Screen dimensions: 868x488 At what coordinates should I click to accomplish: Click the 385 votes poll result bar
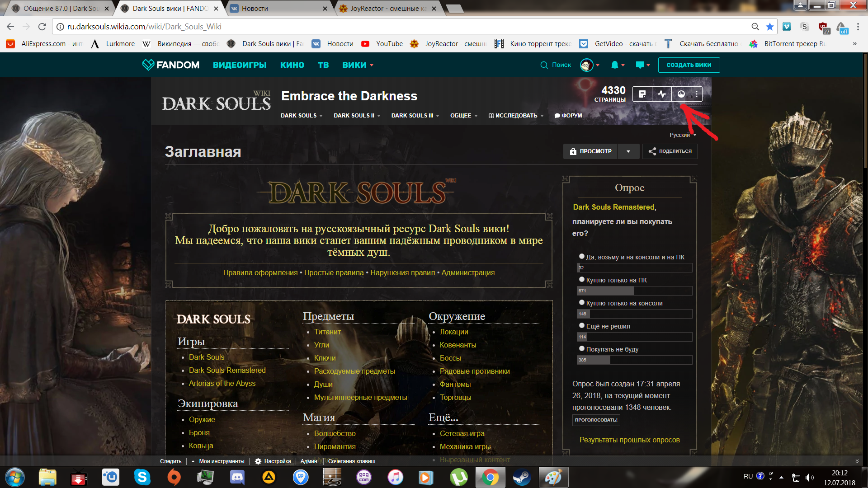click(634, 360)
